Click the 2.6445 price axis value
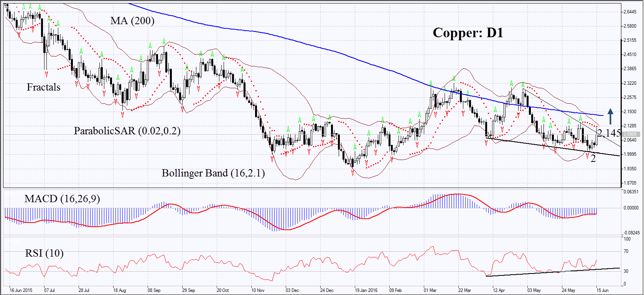This screenshot has width=644, height=295. click(x=630, y=12)
